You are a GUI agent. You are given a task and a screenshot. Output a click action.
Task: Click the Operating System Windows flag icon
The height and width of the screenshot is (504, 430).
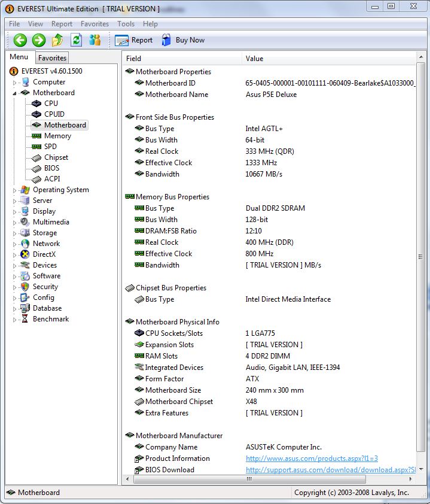25,190
